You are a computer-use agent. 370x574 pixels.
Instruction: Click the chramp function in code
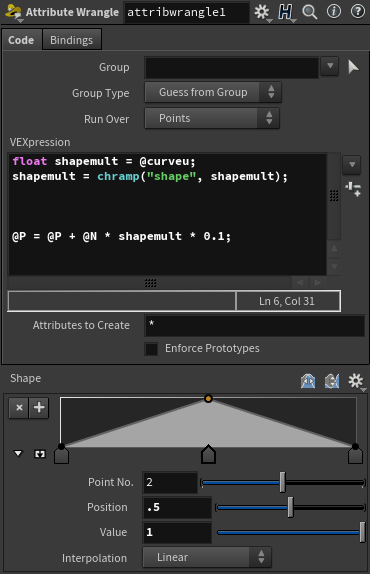(x=118, y=176)
